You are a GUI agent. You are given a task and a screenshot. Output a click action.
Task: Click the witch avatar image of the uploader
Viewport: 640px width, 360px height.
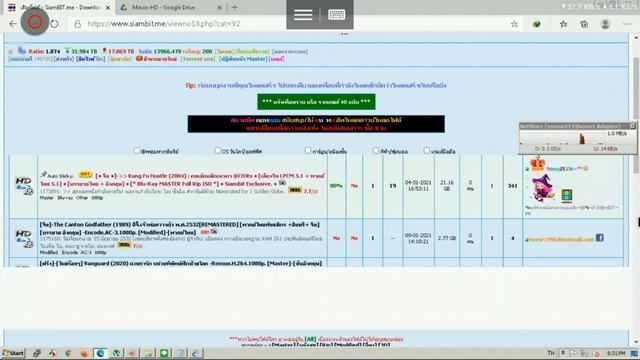click(x=543, y=187)
